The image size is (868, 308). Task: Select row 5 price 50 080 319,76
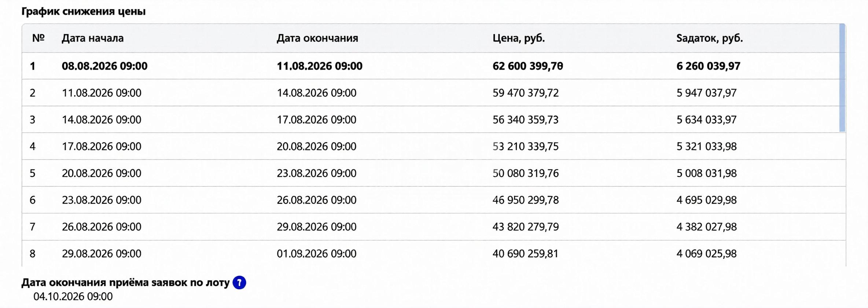click(526, 173)
